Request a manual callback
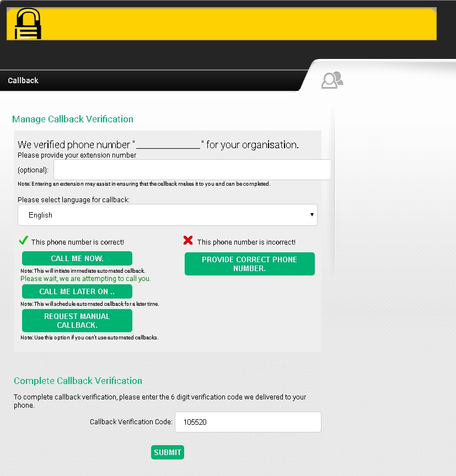This screenshot has height=476, width=456. (77, 321)
